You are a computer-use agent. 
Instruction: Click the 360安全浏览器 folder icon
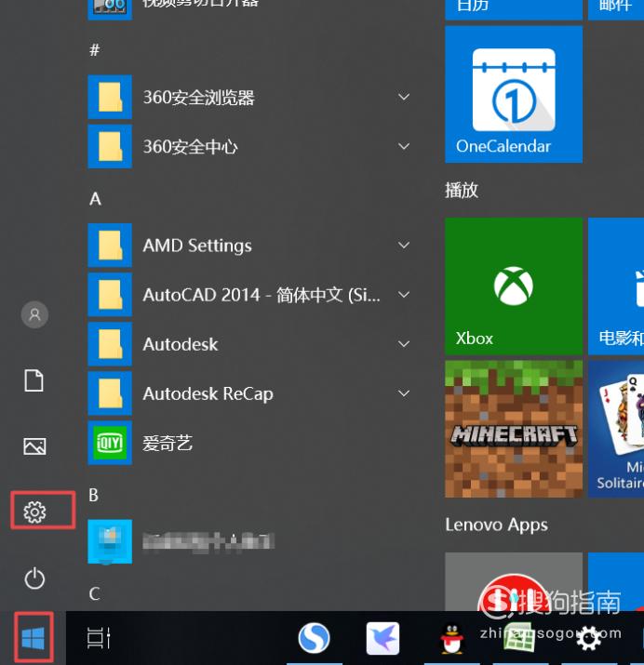110,97
